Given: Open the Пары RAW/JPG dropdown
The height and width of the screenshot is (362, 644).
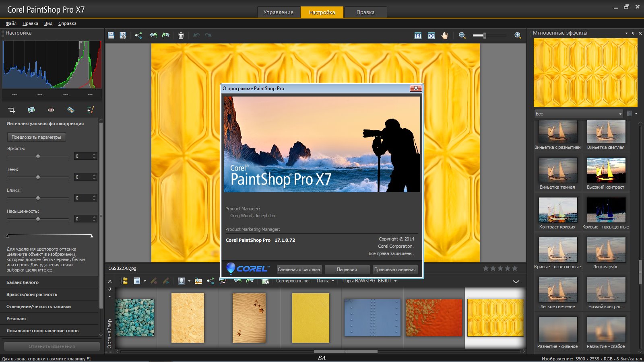Looking at the screenshot, I should tap(369, 281).
